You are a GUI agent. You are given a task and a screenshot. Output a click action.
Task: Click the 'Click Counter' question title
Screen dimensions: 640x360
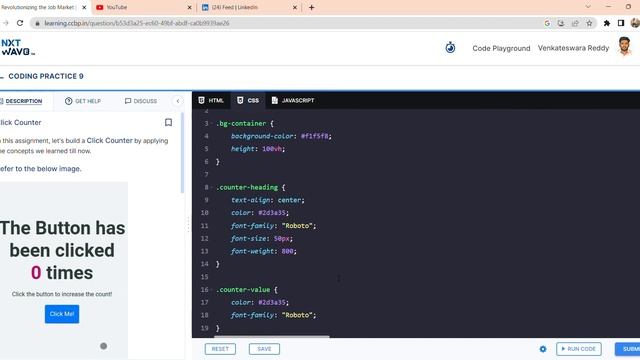(x=20, y=122)
